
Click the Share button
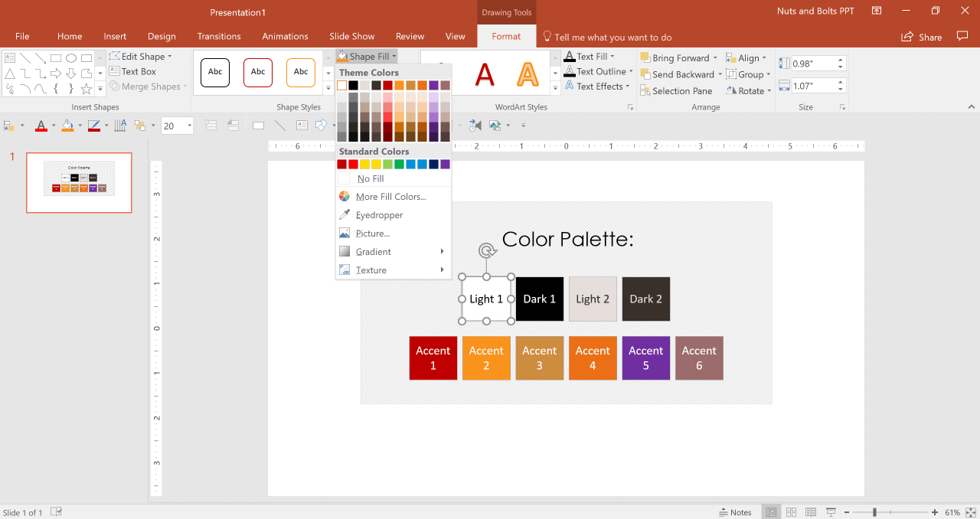point(922,37)
